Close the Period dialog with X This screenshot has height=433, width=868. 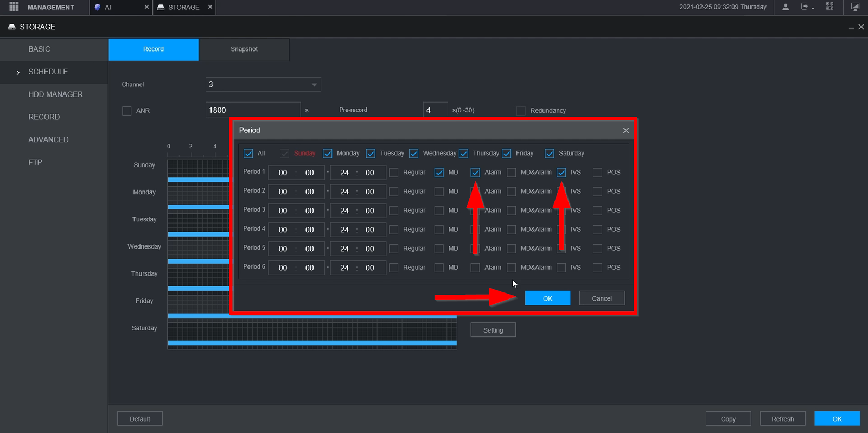(626, 130)
